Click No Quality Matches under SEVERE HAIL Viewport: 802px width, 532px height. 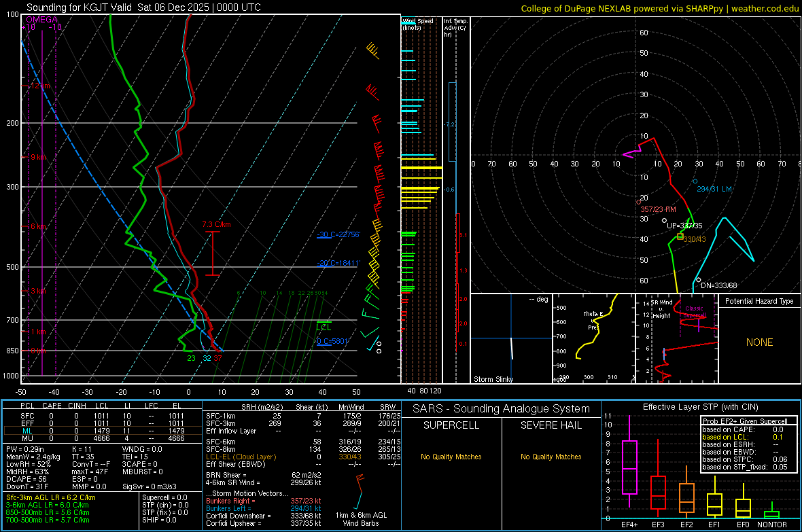[551, 457]
